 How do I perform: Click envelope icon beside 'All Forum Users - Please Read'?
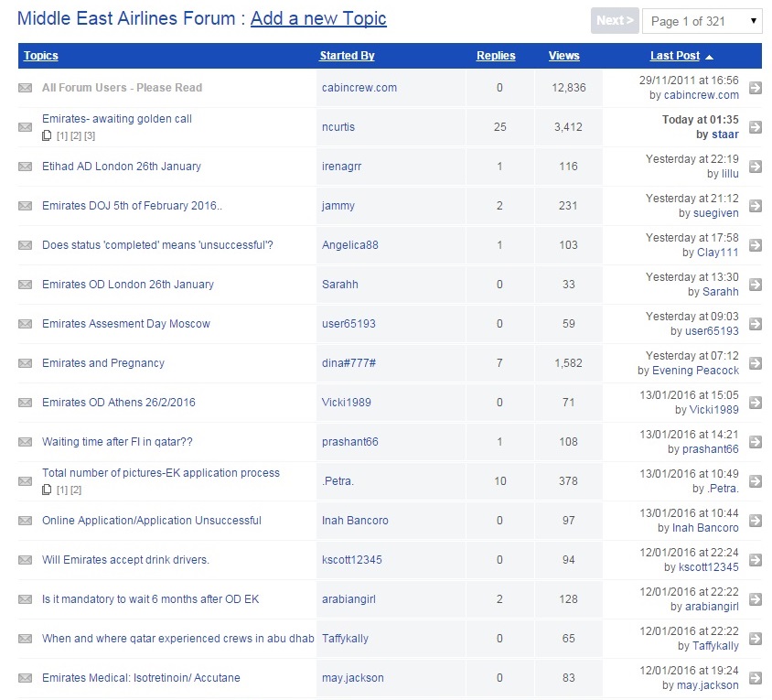tap(25, 88)
